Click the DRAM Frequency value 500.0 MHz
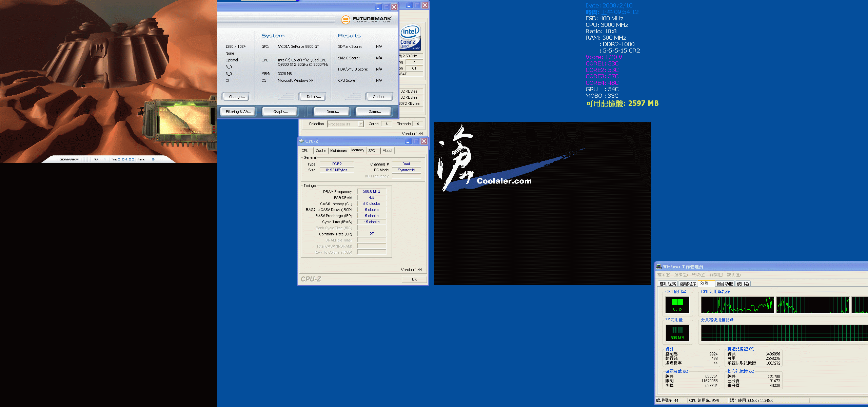868x407 pixels. pyautogui.click(x=372, y=192)
